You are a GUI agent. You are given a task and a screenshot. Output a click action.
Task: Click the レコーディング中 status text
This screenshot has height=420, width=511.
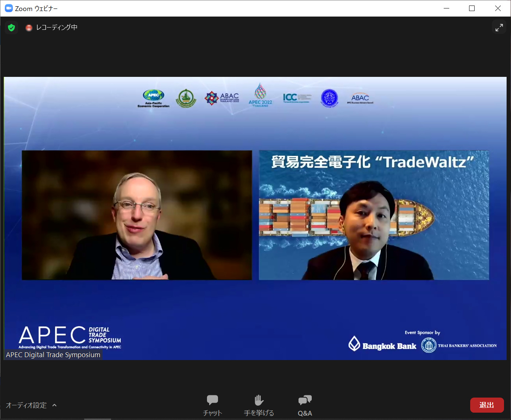[x=57, y=28]
